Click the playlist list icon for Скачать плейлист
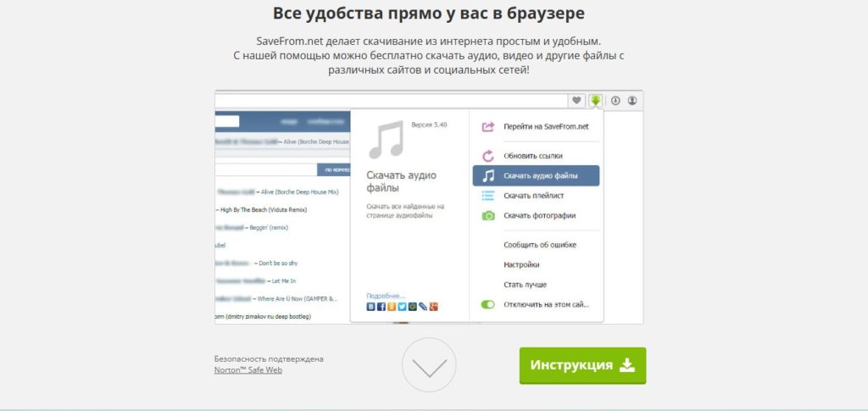Viewport: 868px width, 411px height. 487,195
